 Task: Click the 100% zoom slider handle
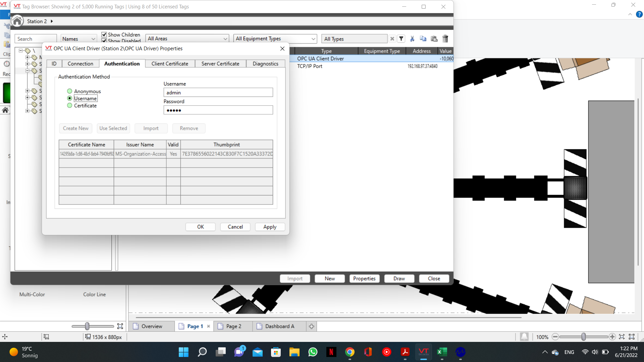tap(584, 337)
